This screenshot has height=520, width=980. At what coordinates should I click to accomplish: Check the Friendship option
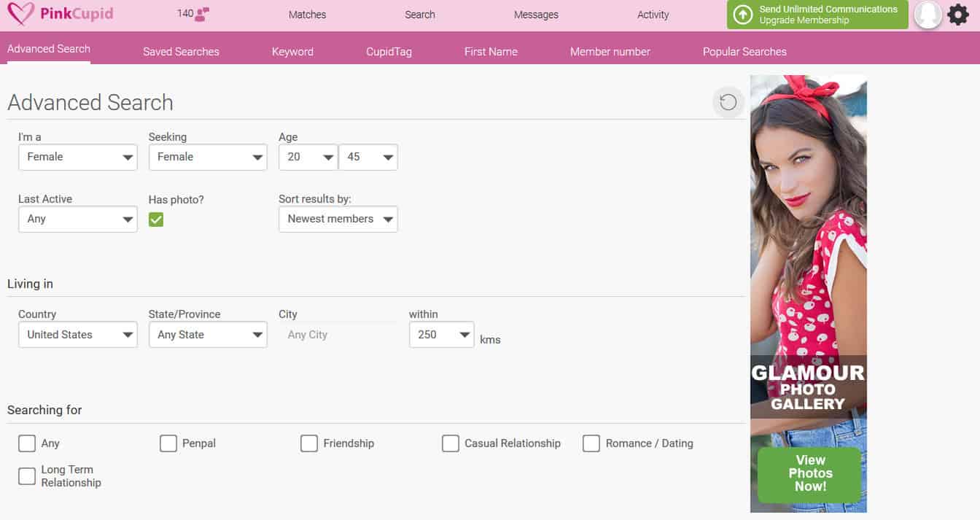(309, 443)
